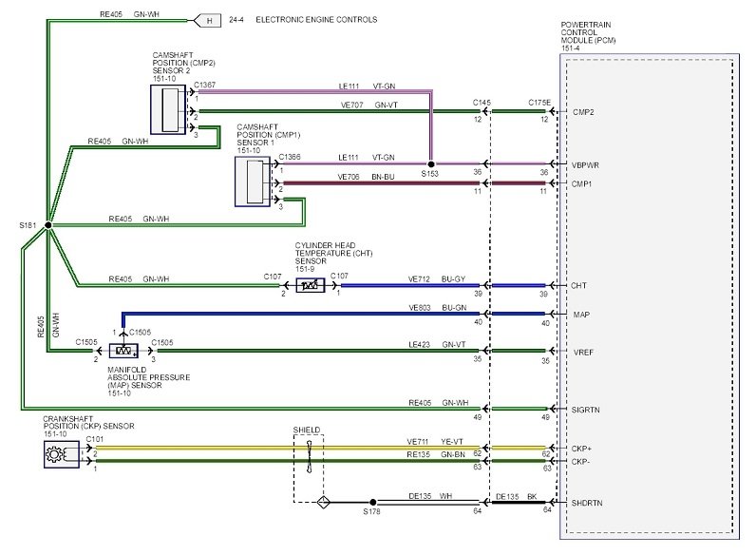
Task: Click the C1367 connector label
Action: [205, 85]
